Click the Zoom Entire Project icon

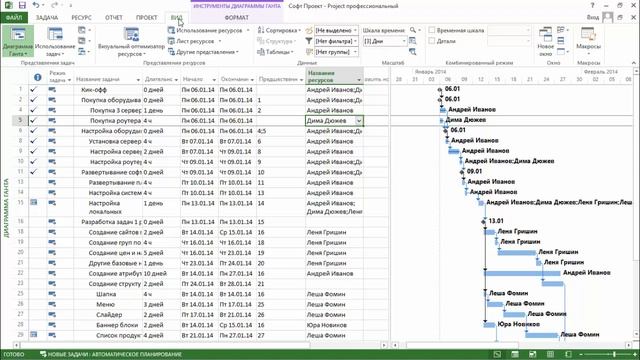click(413, 41)
